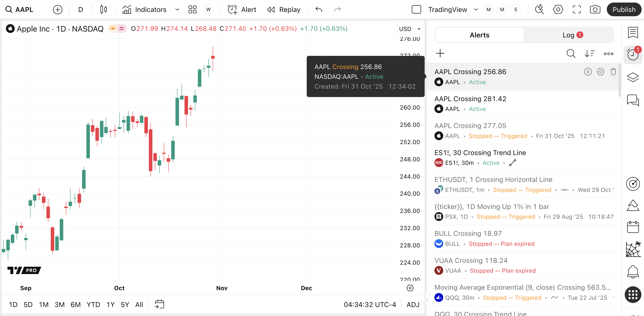
Task: Expand the TradingView layout name dropdown
Action: pos(476,10)
